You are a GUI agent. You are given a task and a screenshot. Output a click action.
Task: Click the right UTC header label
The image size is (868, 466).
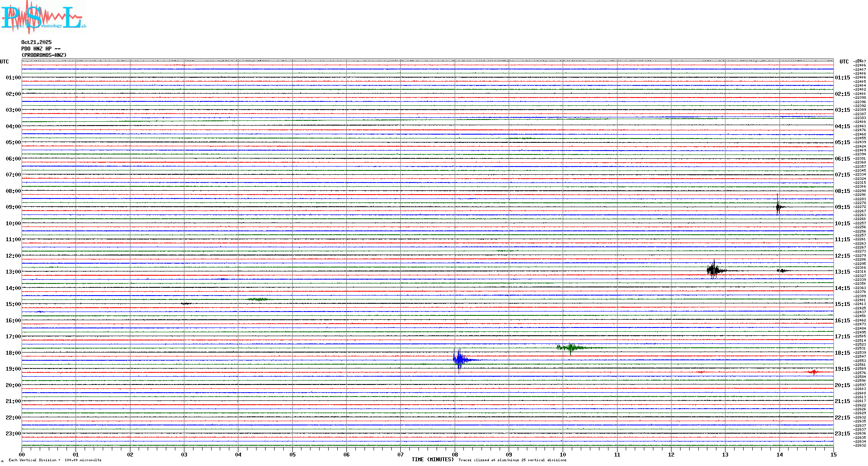tap(844, 62)
